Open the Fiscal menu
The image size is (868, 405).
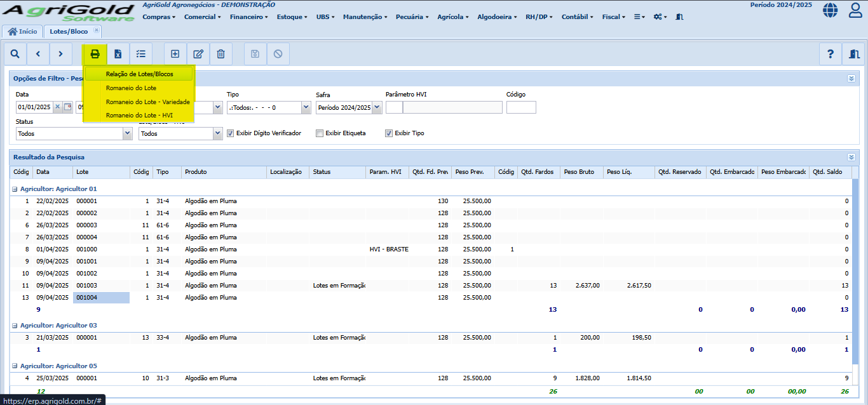click(x=614, y=17)
